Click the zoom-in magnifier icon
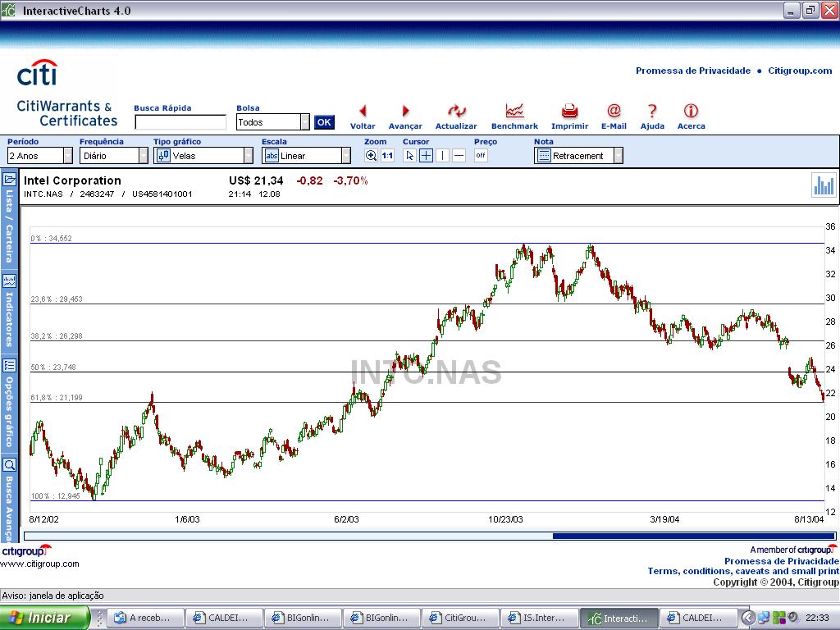Screen dimensions: 840x630 [x=371, y=156]
